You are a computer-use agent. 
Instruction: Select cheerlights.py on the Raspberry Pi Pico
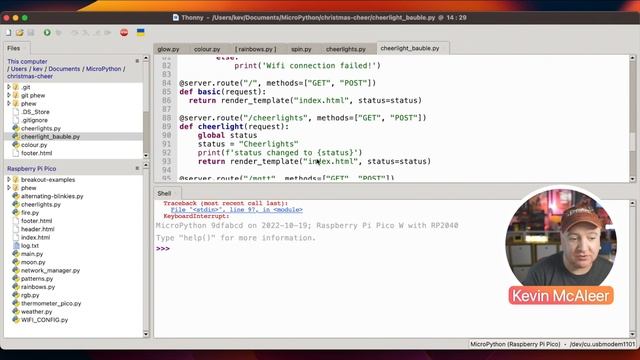[40, 204]
